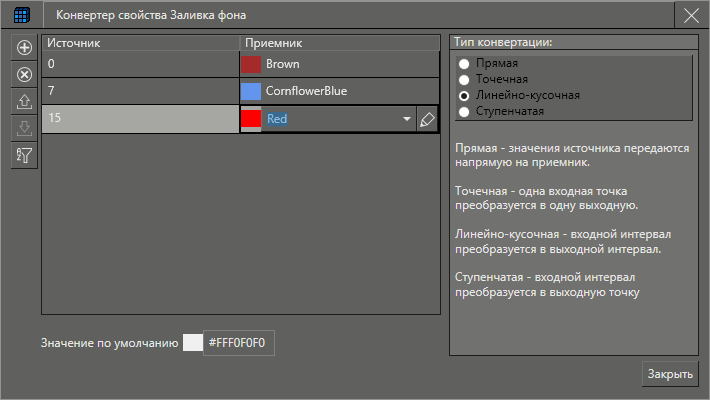Close the converter dialog window
Image resolution: width=710 pixels, height=400 pixels.
[691, 16]
